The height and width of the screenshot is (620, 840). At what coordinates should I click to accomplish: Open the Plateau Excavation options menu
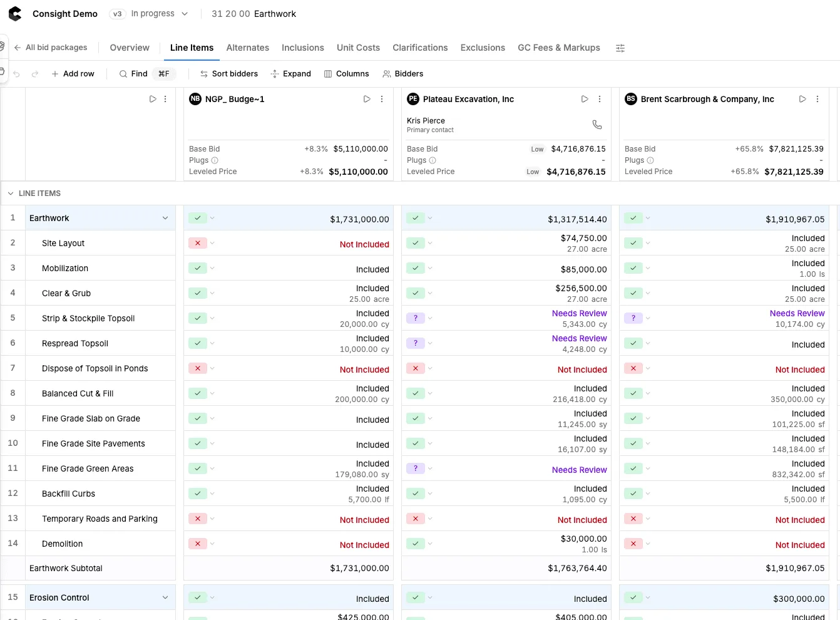pos(600,99)
